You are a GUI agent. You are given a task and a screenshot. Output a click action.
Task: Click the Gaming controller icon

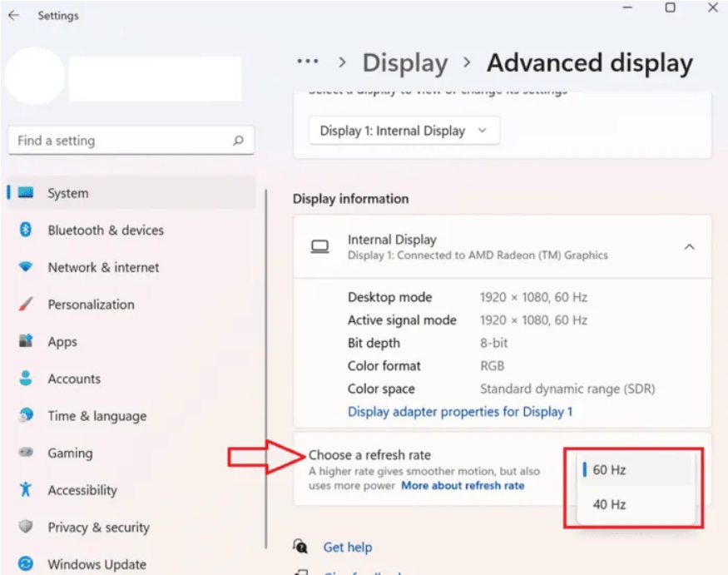click(x=26, y=453)
